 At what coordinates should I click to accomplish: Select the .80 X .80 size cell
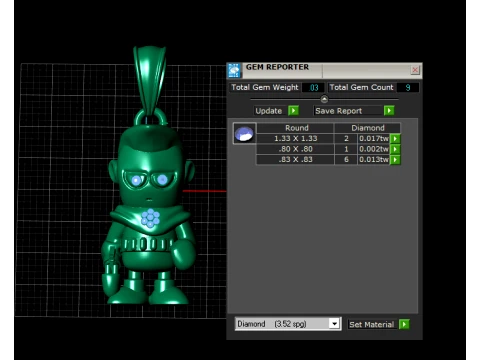coord(295,149)
